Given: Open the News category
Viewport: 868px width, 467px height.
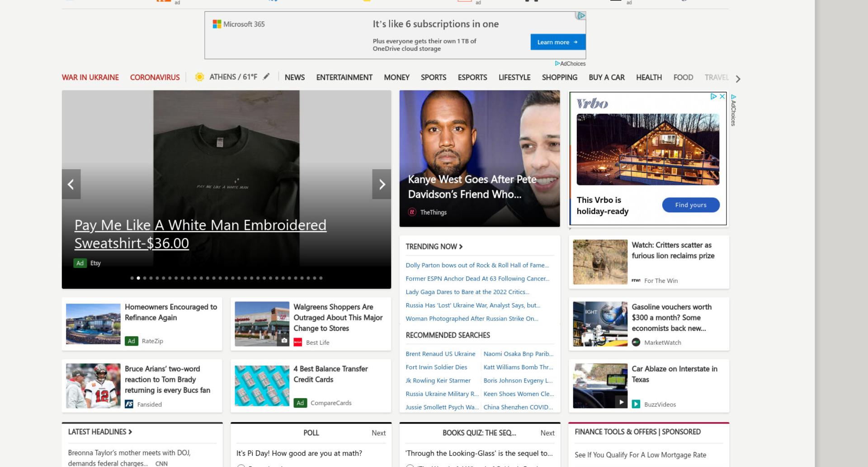Looking at the screenshot, I should [x=295, y=77].
